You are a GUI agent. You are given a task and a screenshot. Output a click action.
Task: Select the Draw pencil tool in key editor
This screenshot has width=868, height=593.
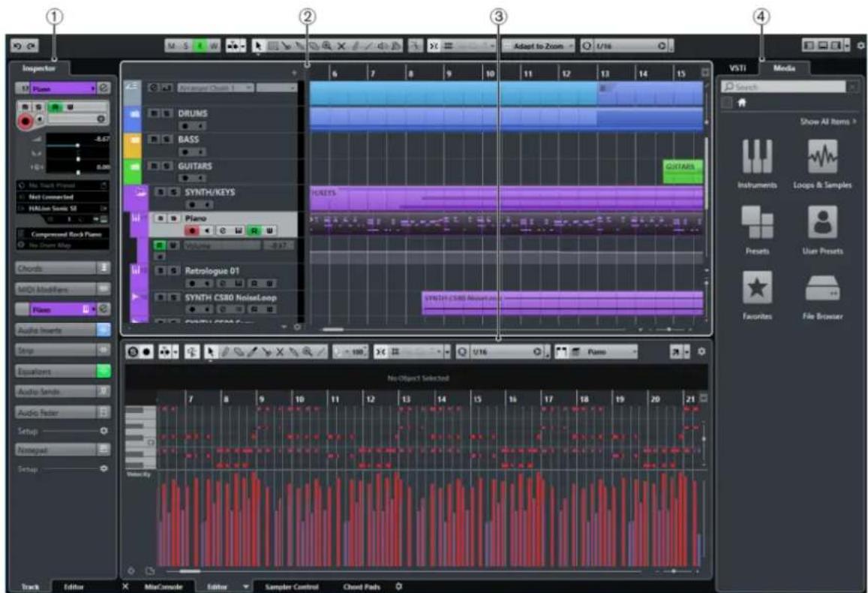225,351
